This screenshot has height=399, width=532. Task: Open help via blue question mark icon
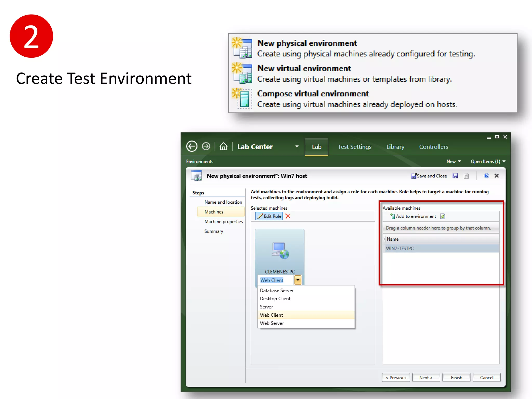click(x=487, y=176)
